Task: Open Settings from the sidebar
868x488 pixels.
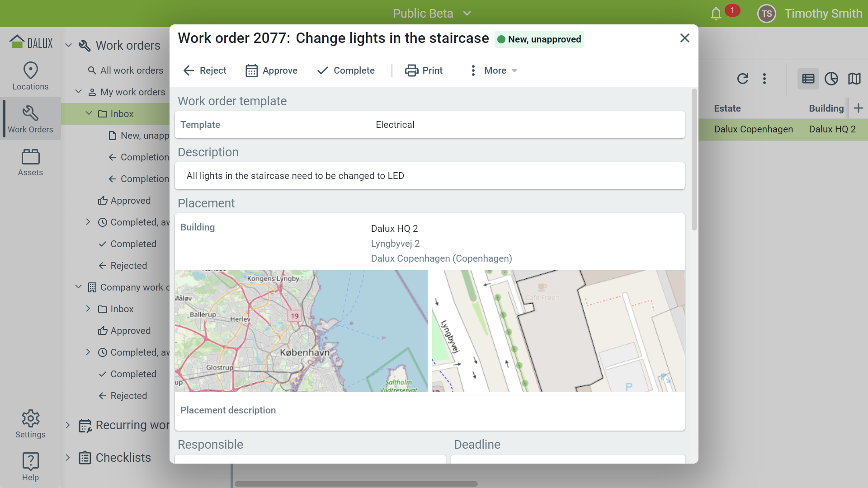Action: pyautogui.click(x=30, y=424)
